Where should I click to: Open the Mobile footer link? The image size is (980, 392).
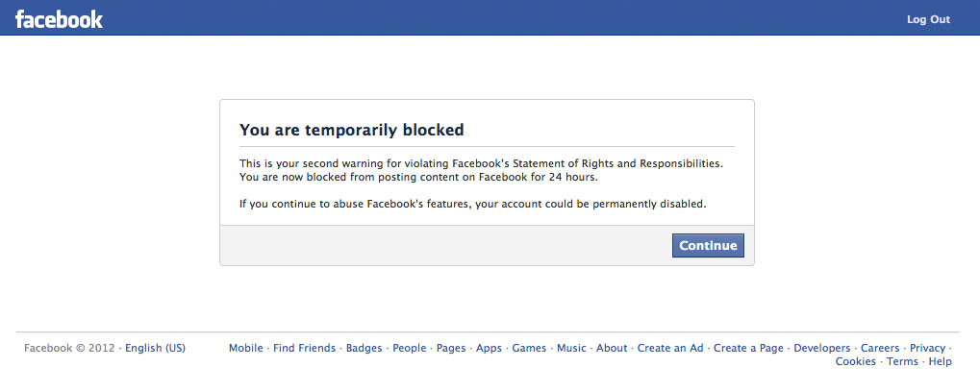[246, 349]
